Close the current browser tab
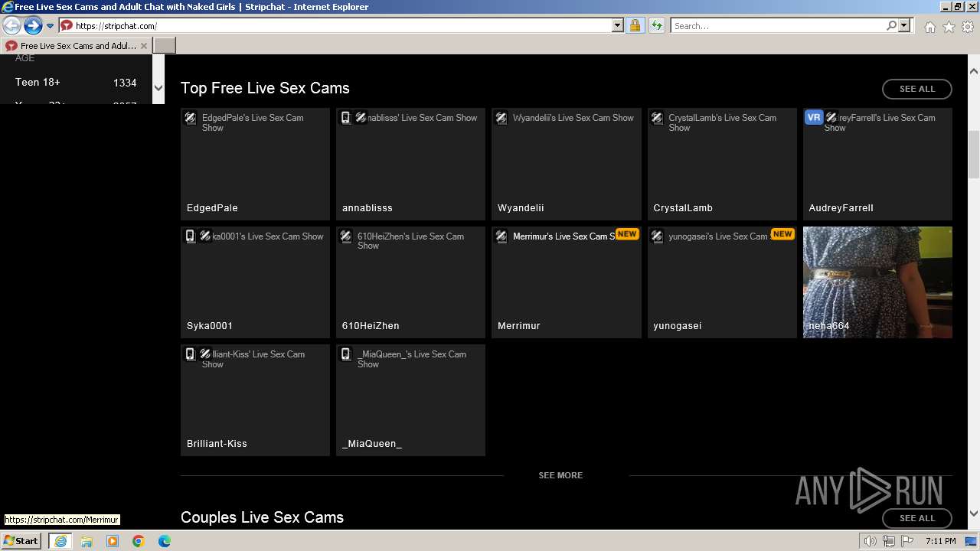This screenshot has height=551, width=980. [x=144, y=46]
